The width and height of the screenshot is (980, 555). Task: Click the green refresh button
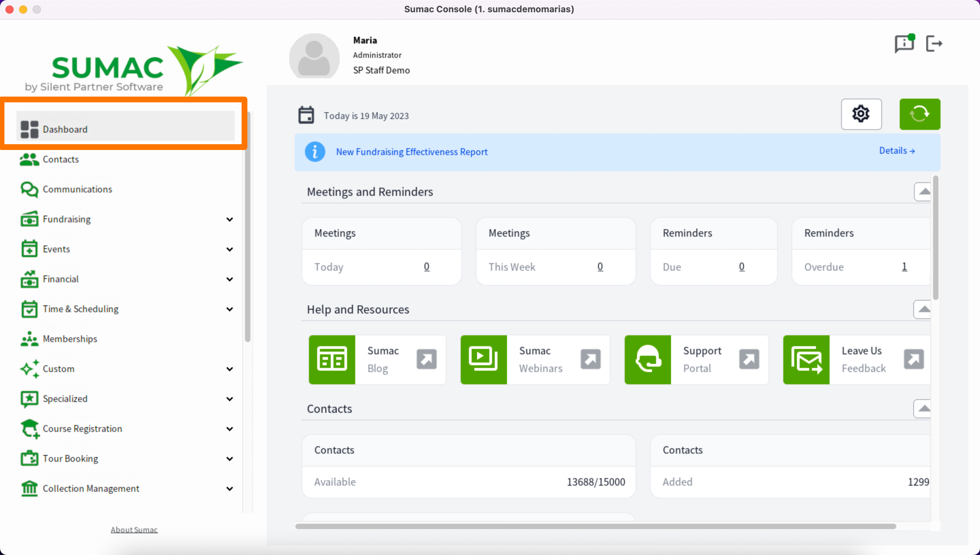point(920,114)
